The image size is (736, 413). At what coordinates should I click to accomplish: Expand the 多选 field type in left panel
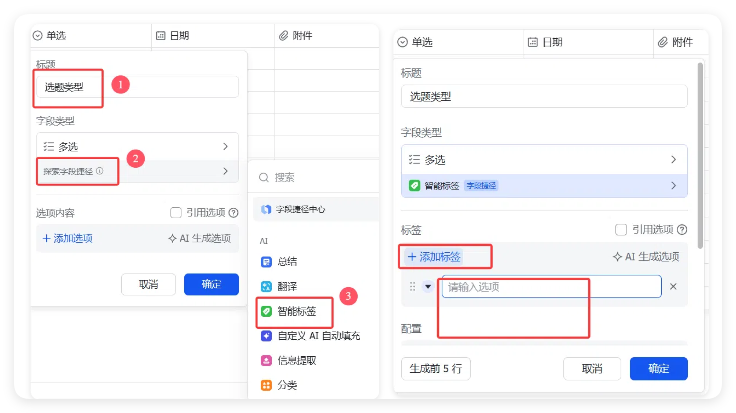[225, 146]
